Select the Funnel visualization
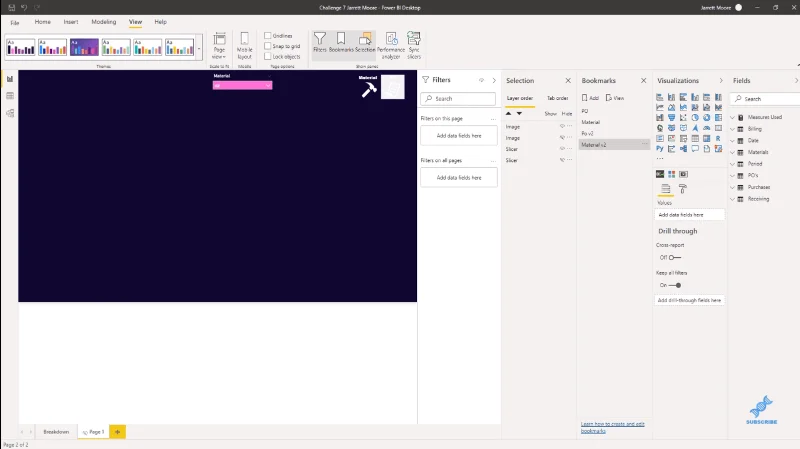The width and height of the screenshot is (800, 449). (x=671, y=117)
